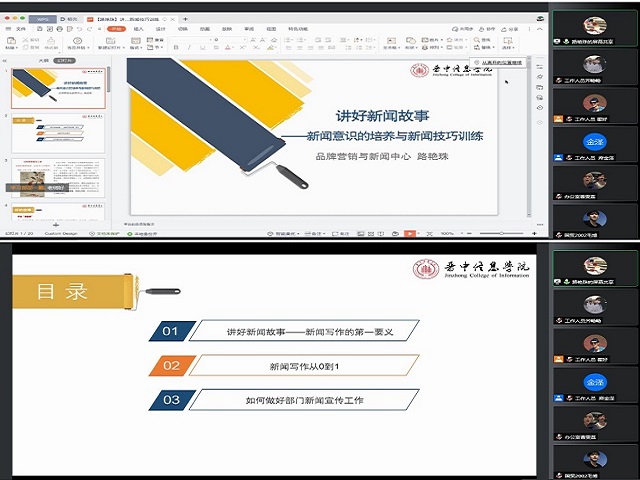Click the new tab plus icon
The height and width of the screenshot is (480, 640).
pos(183,19)
